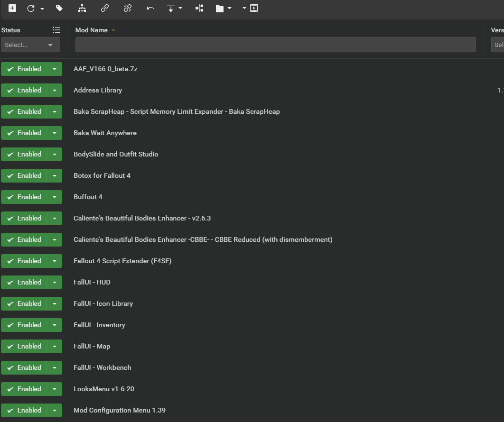Select BodySlide and Outfit Studio mod name
This screenshot has width=504, height=422.
click(x=116, y=154)
